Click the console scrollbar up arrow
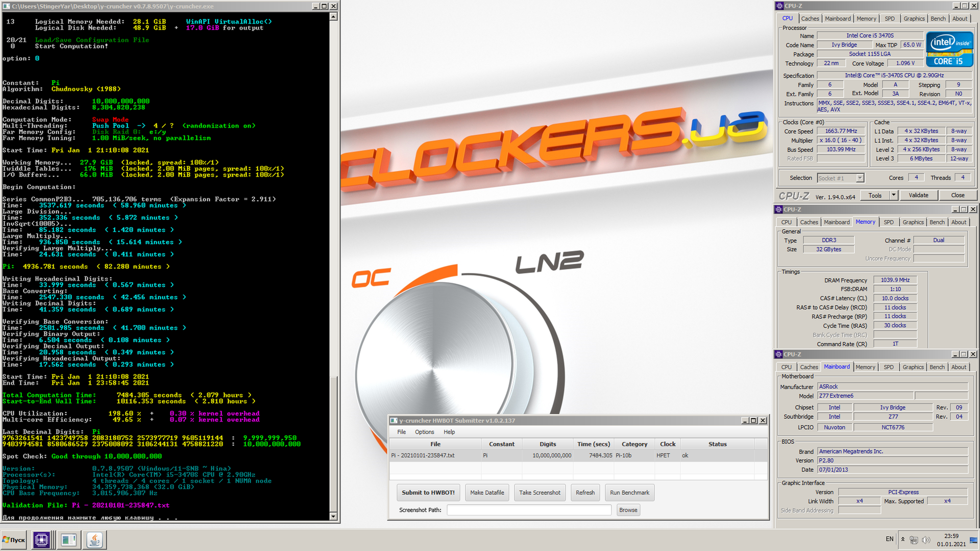Screen dimensions: 980x551 (x=333, y=16)
